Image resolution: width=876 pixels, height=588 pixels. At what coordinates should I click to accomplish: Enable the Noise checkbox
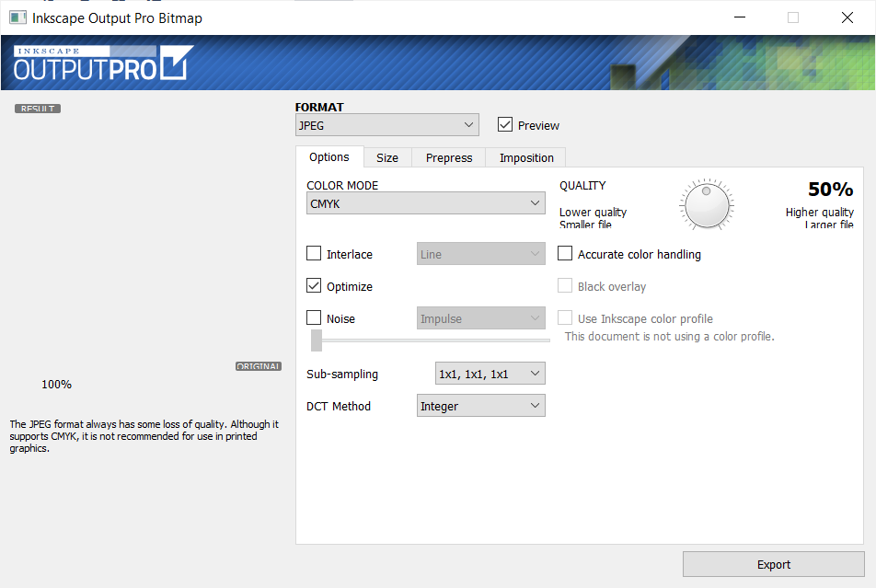[314, 318]
